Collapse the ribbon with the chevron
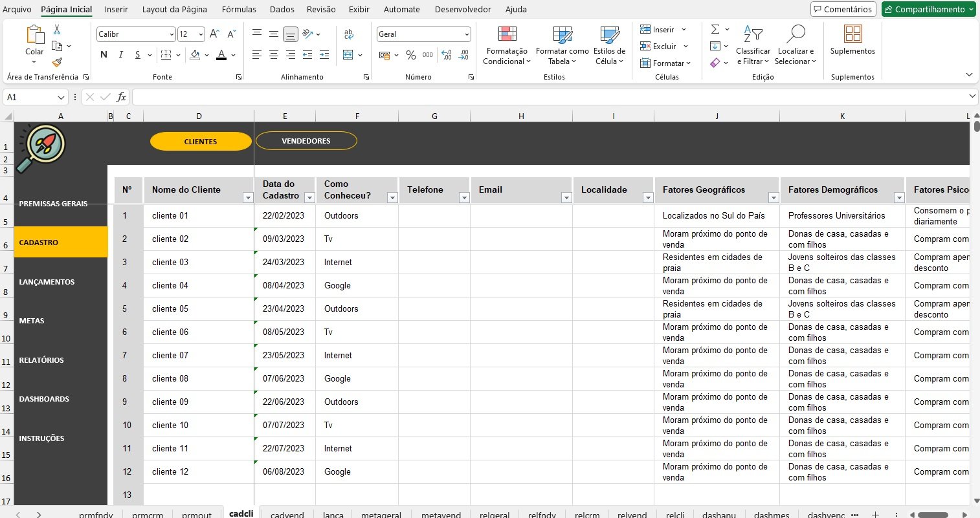 (969, 75)
